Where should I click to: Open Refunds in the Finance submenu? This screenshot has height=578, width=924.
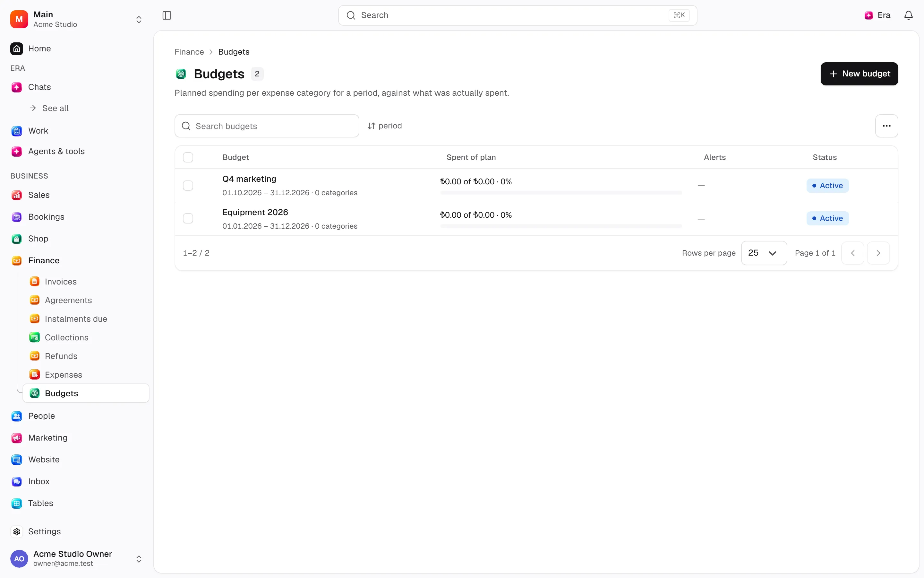pyautogui.click(x=61, y=356)
